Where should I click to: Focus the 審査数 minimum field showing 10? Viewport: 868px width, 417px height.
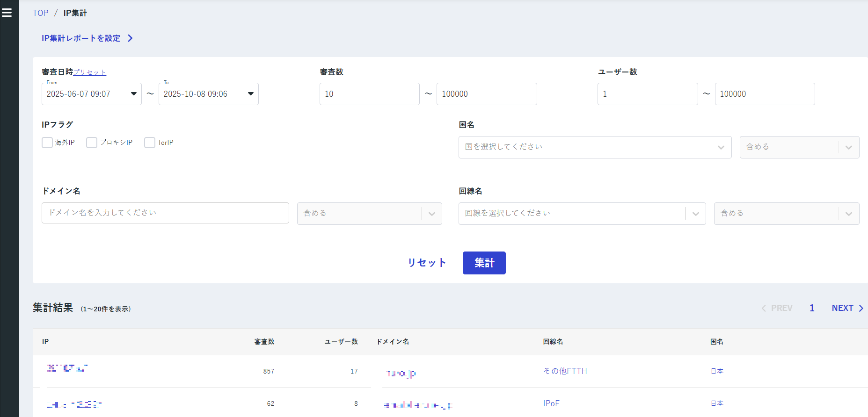(x=370, y=94)
